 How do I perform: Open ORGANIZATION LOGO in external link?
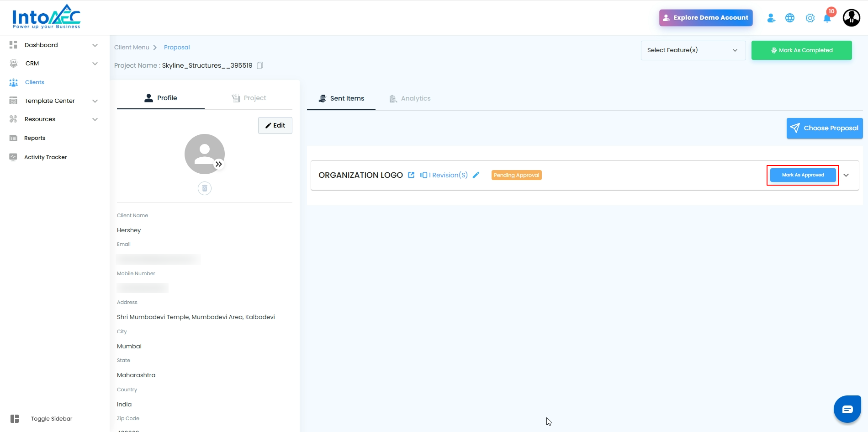(x=411, y=175)
